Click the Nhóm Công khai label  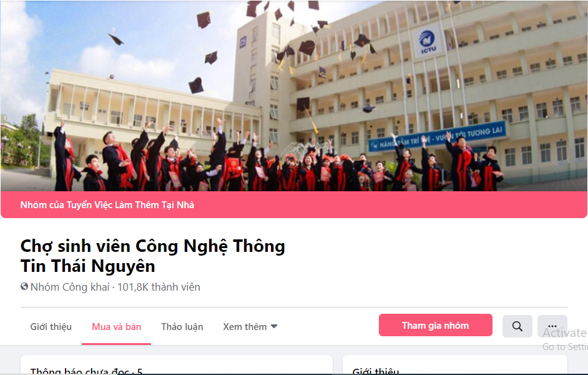coord(70,287)
